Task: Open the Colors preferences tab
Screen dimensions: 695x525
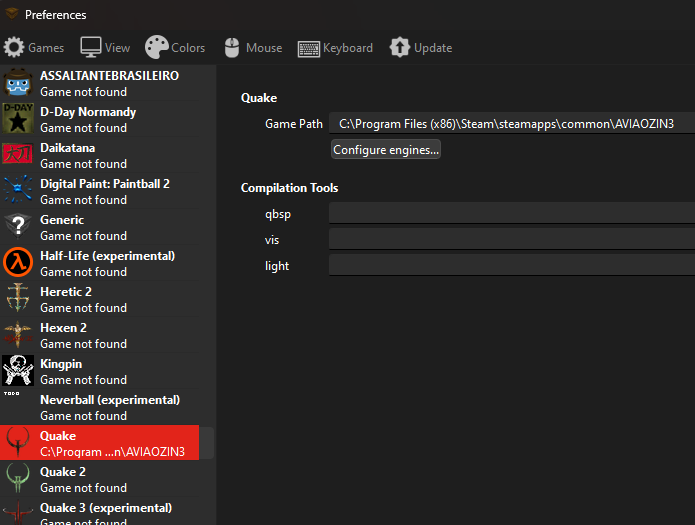Action: tap(175, 48)
